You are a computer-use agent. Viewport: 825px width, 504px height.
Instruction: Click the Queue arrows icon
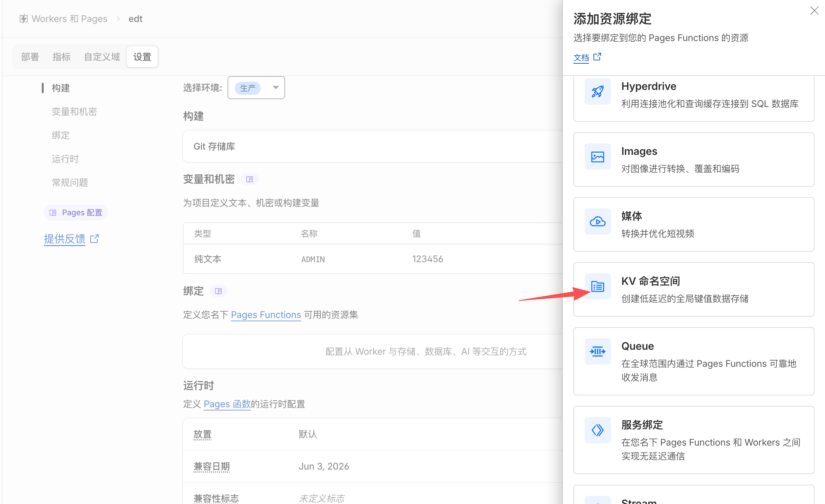point(597,351)
